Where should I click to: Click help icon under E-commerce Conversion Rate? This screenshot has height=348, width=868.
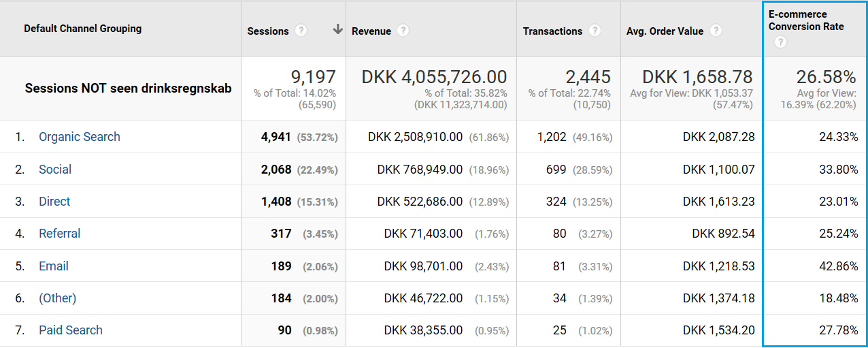780,42
